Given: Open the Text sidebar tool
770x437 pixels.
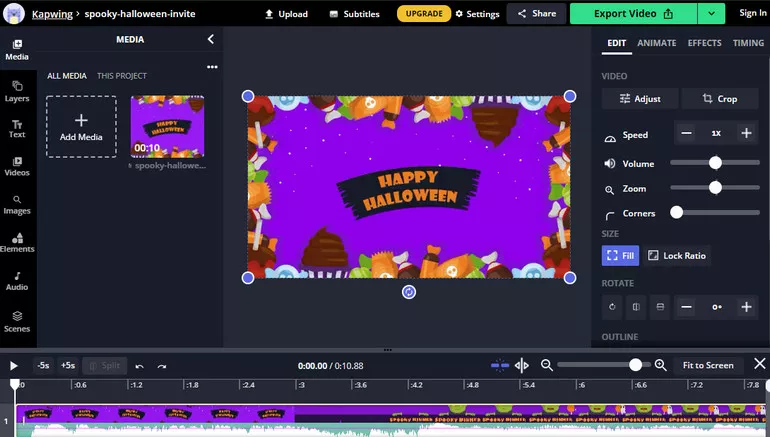Looking at the screenshot, I should pyautogui.click(x=17, y=129).
